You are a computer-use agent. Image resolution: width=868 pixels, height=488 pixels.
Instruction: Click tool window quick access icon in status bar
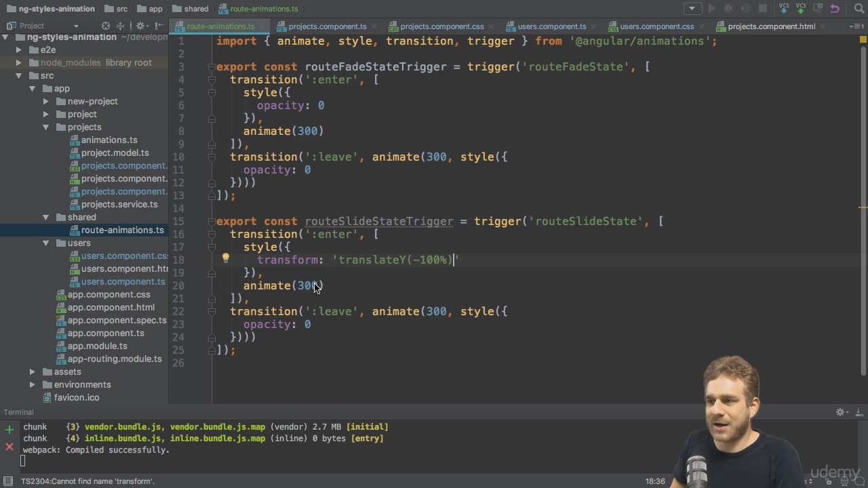click(7, 481)
